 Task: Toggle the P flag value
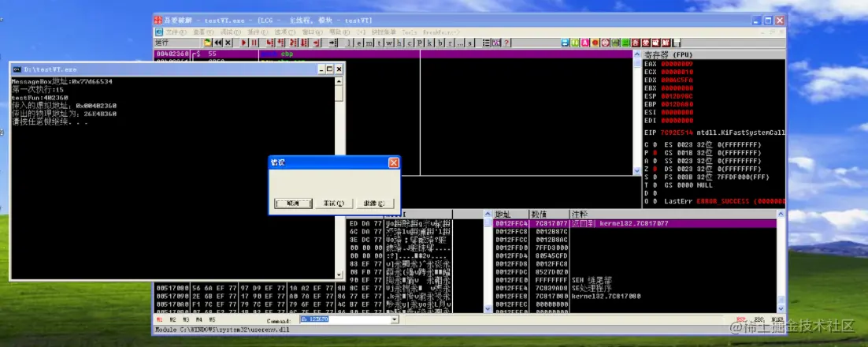[655, 152]
